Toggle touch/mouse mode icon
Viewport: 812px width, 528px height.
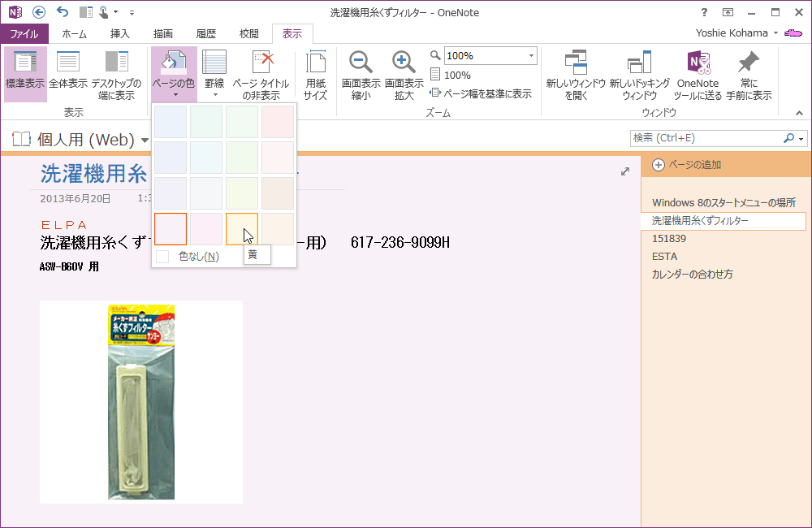point(104,12)
